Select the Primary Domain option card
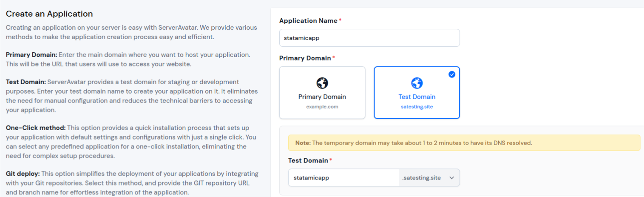This screenshot has height=197, width=644. 322,92
